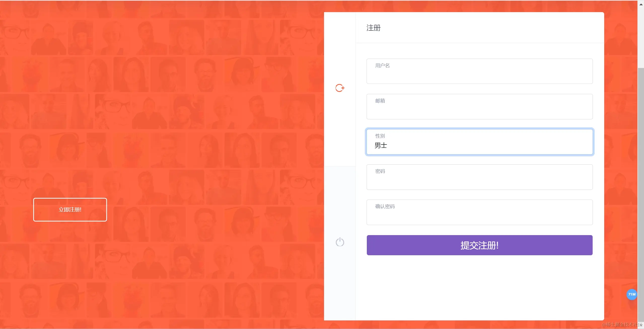This screenshot has height=329, width=644.
Task: Click the orange register circle-plus icon
Action: pos(340,88)
